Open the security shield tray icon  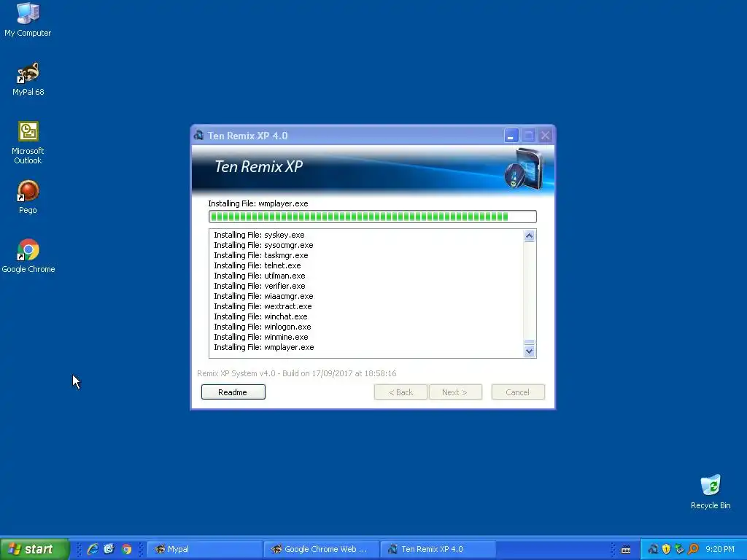click(x=667, y=549)
